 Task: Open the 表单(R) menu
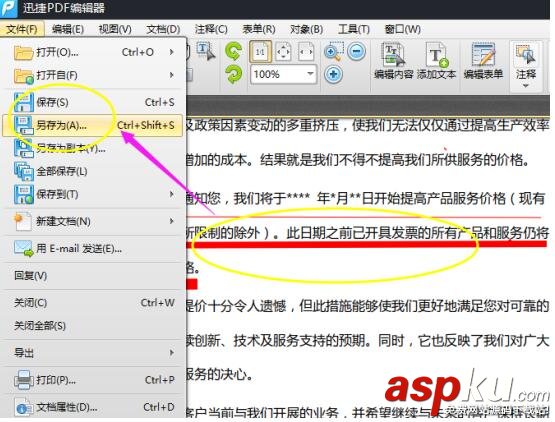pyautogui.click(x=259, y=29)
